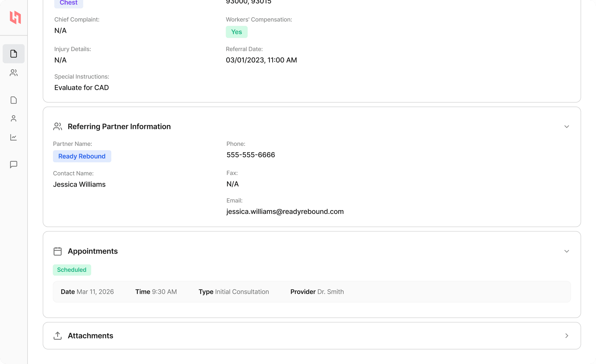596x364 pixels.
Task: Click the Scheduled status badge
Action: pos(72,270)
